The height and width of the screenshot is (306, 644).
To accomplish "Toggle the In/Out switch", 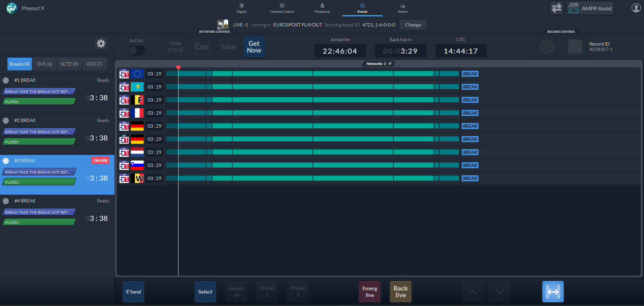I will coord(136,51).
